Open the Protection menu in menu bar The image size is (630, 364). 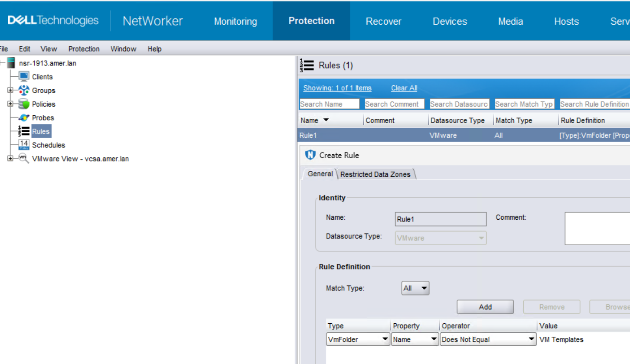[84, 49]
